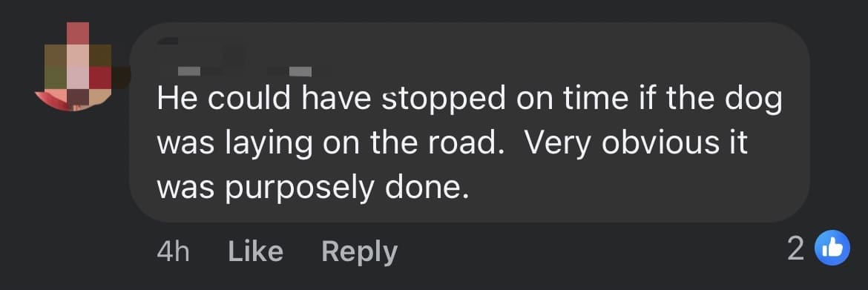The image size is (868, 290).
Task: Select the comment bubble text
Action: (470, 144)
